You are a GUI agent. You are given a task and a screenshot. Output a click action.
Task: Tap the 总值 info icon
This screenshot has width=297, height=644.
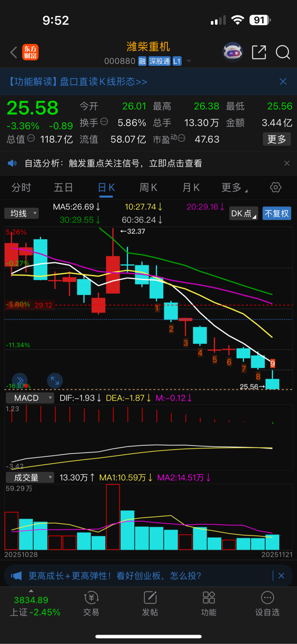tap(31, 138)
